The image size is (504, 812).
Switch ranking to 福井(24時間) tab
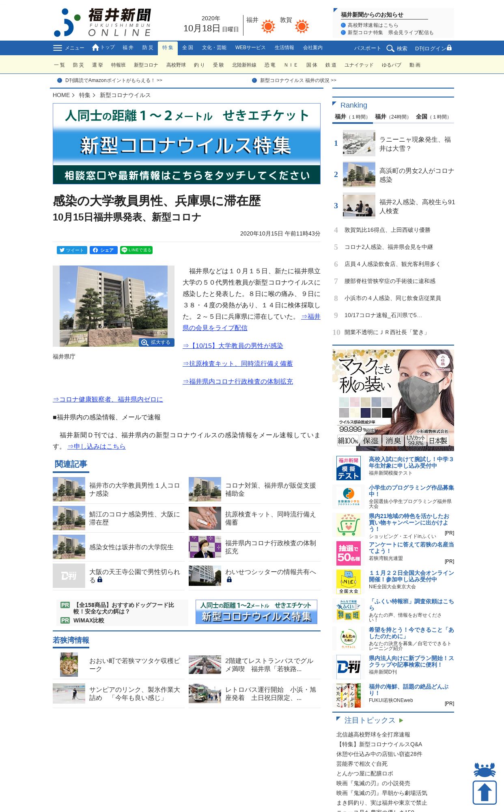coord(392,117)
